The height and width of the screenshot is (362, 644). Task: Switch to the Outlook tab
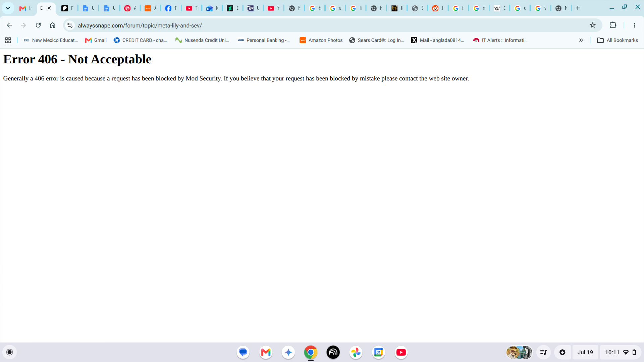[212, 8]
